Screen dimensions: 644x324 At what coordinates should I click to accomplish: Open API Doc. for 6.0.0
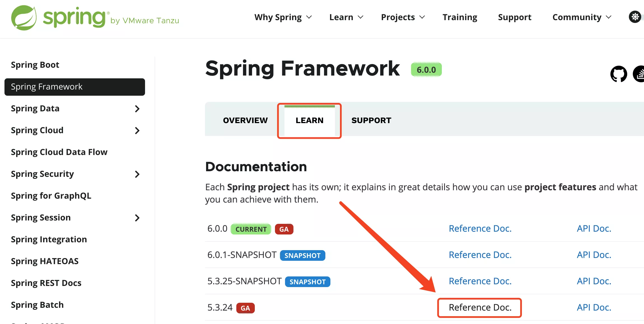coord(594,229)
